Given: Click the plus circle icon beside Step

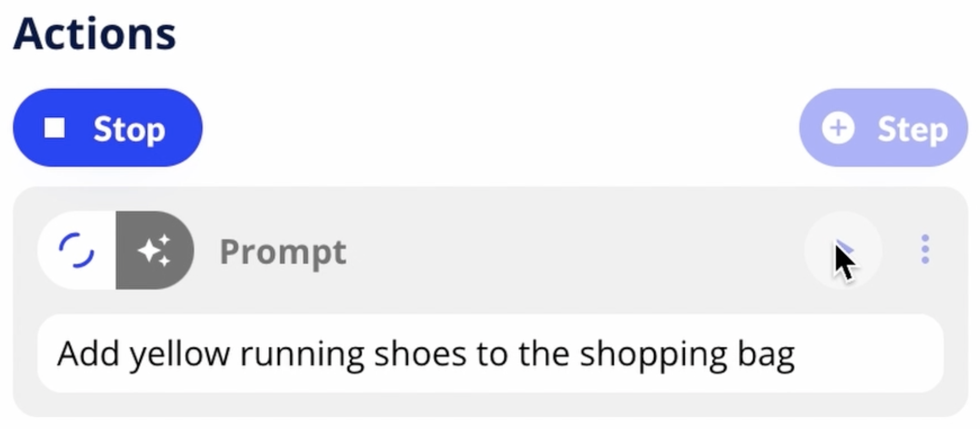Looking at the screenshot, I should pos(838,128).
